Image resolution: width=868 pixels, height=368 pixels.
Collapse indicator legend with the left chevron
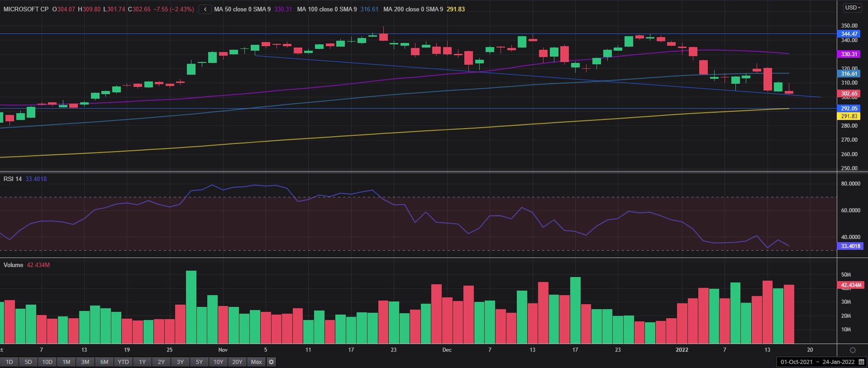click(205, 9)
